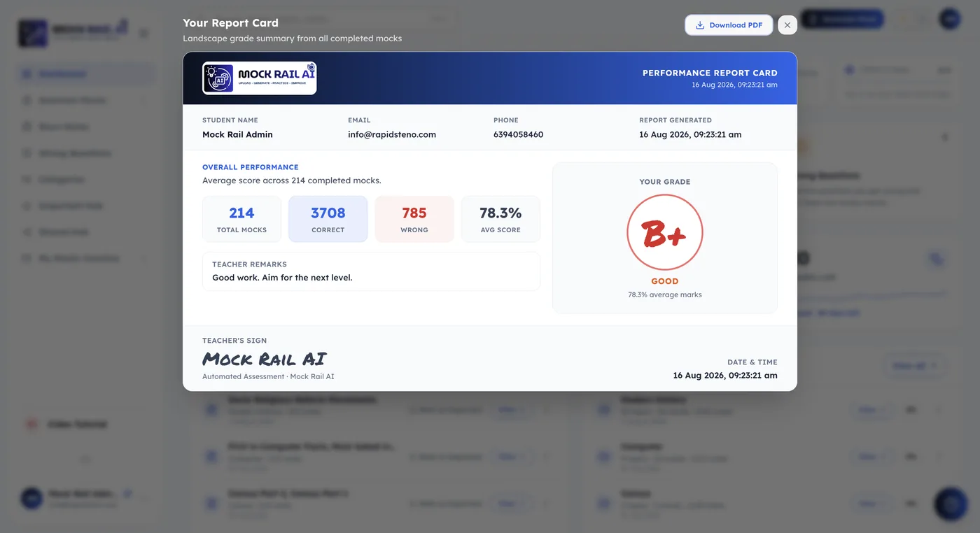The image size is (980, 533).
Task: Click the Correct 3708 stat card
Action: 328,219
